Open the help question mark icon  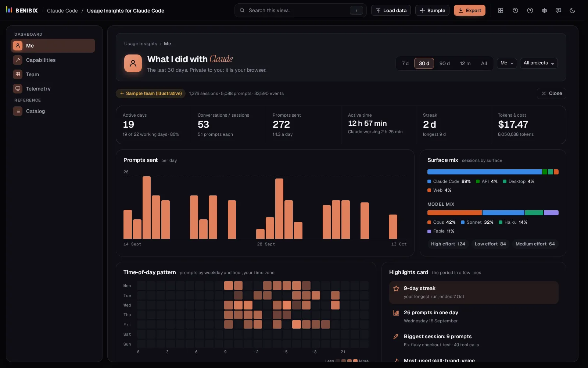pyautogui.click(x=530, y=10)
